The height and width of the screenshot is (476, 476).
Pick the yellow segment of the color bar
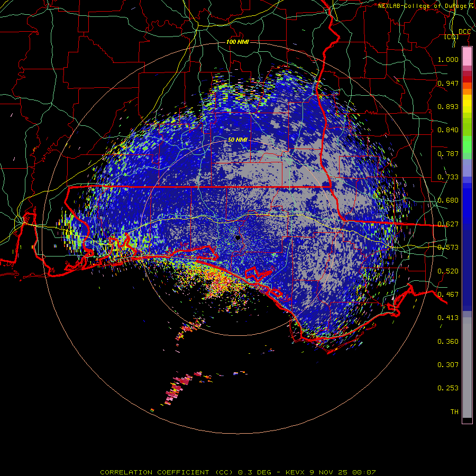(467, 104)
